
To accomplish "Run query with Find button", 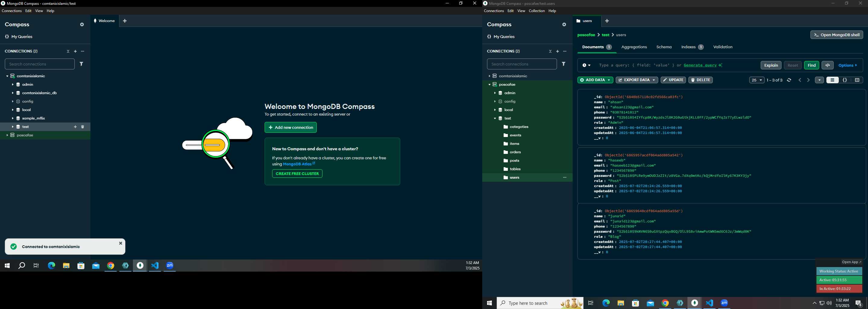I will [x=811, y=65].
